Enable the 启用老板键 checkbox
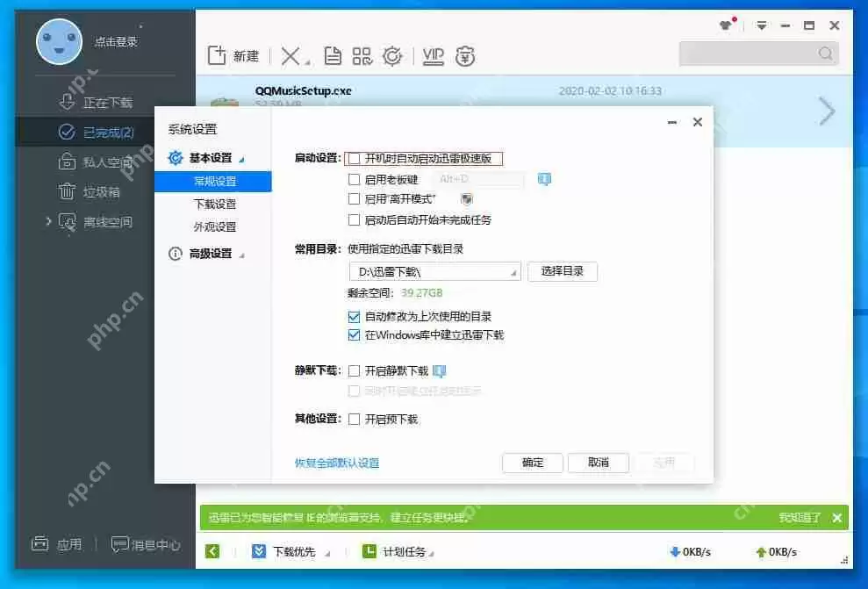This screenshot has height=589, width=868. (355, 179)
